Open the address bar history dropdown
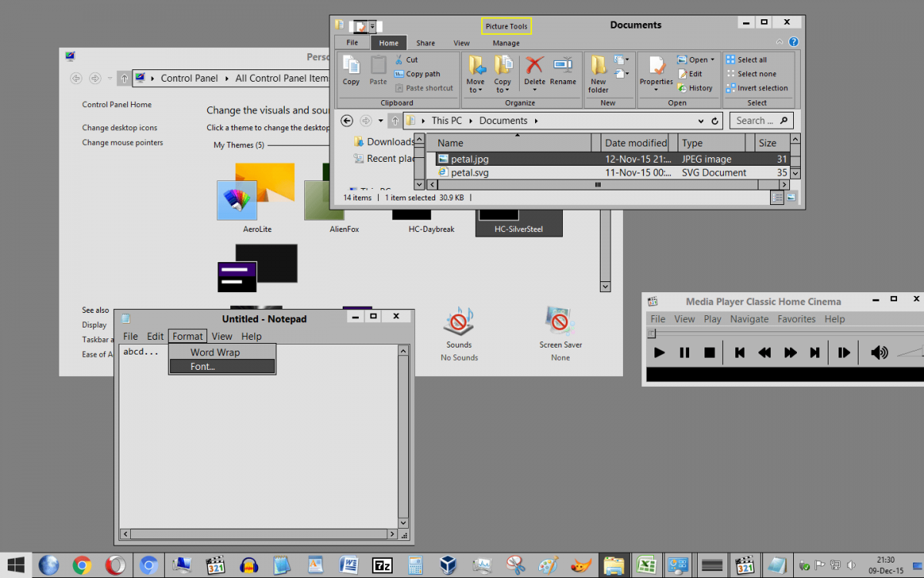Screen dimensions: 924x578 click(701, 121)
